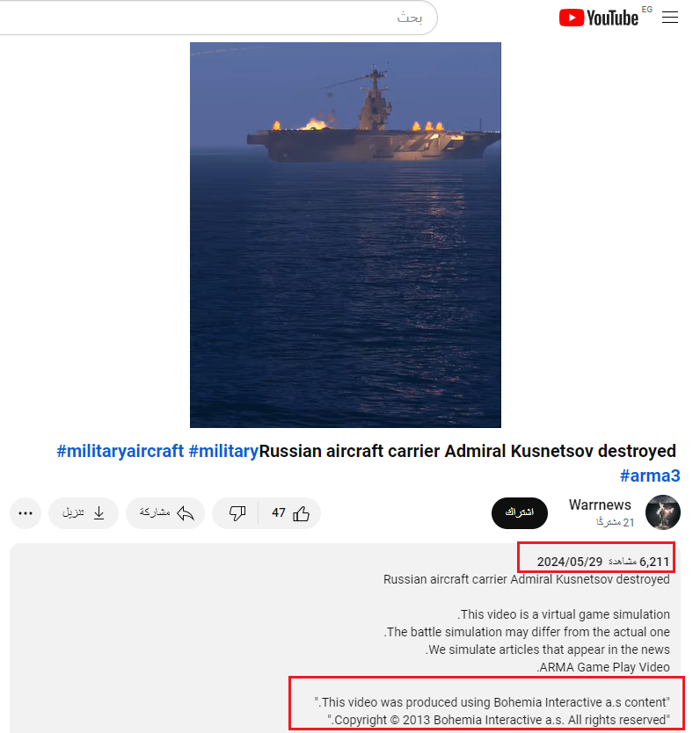Open Warrnews channel avatar

coord(662,512)
